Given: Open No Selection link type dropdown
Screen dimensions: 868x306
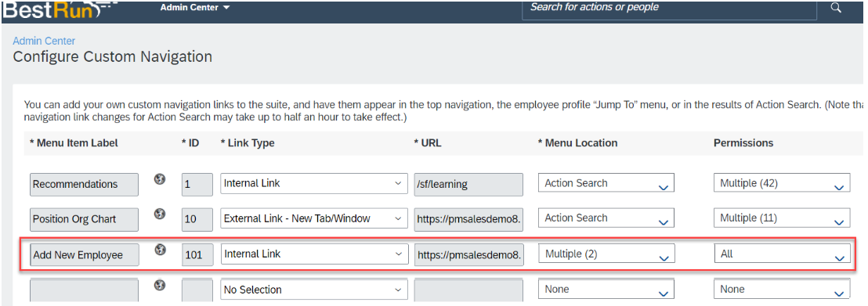Looking at the screenshot, I should point(314,290).
